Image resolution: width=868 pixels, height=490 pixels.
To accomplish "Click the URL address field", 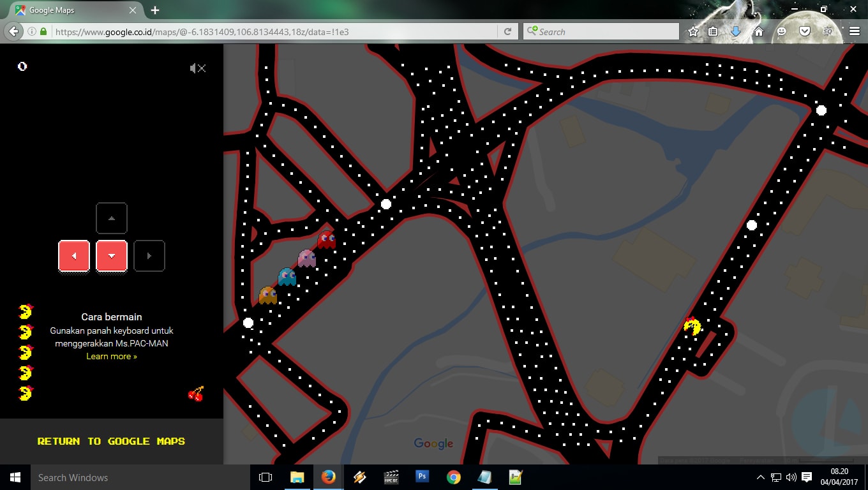I will (274, 31).
